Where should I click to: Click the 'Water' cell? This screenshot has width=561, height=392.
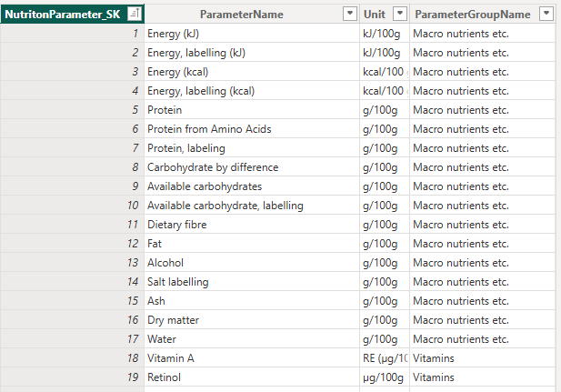[252, 339]
